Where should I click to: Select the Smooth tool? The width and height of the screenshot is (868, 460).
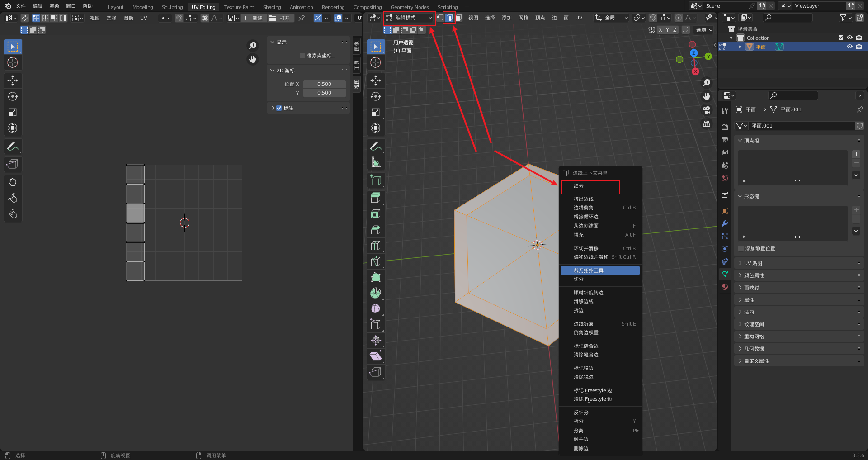coord(376,309)
